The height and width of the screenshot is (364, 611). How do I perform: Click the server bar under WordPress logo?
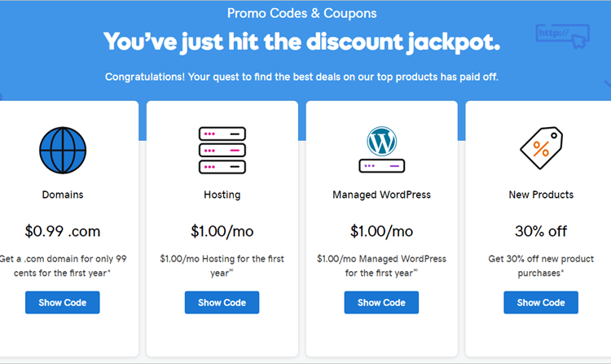(381, 166)
